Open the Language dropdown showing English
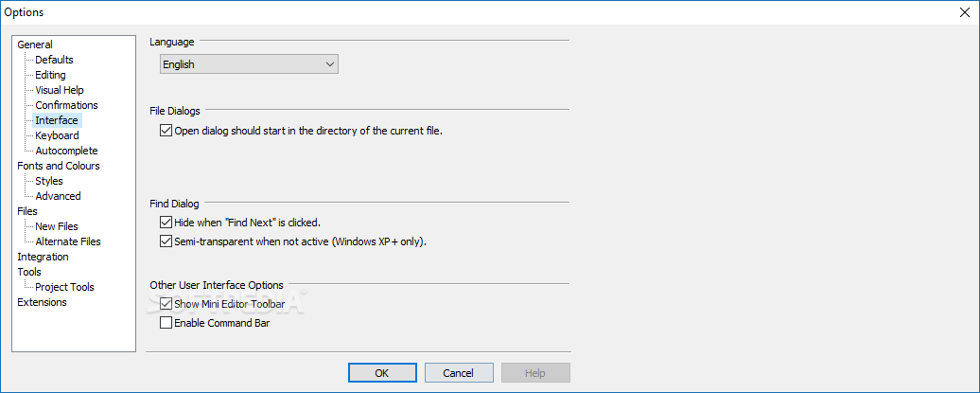This screenshot has height=393, width=980. point(249,64)
